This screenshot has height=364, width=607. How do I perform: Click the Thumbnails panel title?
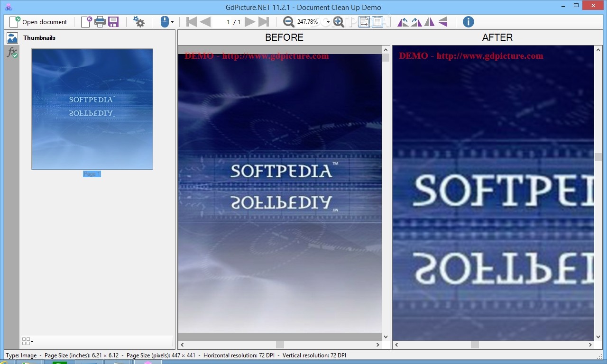point(39,38)
